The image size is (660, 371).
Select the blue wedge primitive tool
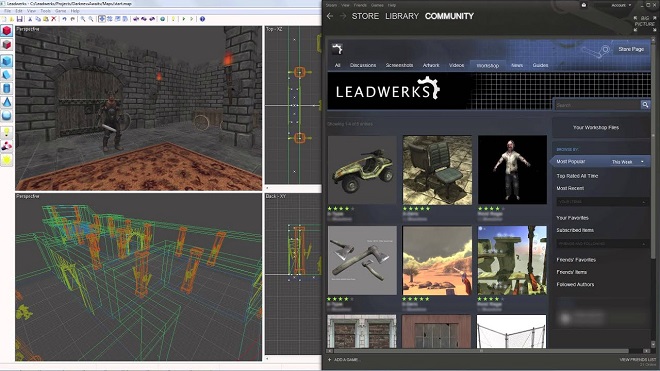[x=7, y=75]
